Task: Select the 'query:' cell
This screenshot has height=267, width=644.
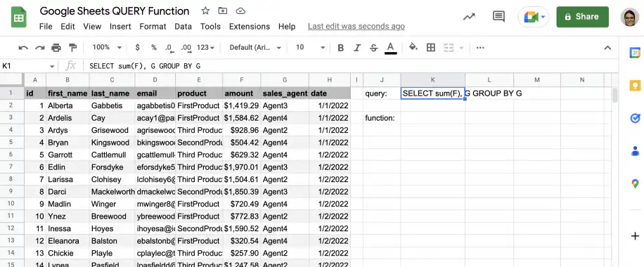Action: point(382,93)
